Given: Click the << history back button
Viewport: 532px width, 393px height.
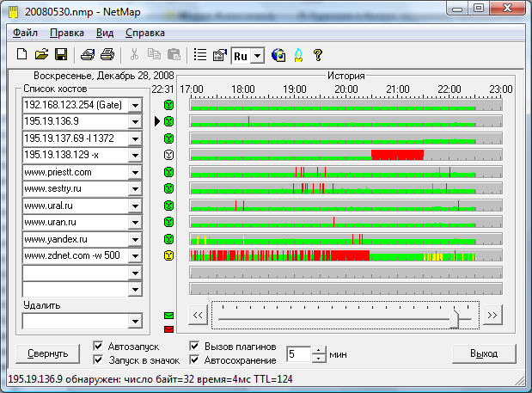Looking at the screenshot, I should pyautogui.click(x=198, y=315).
